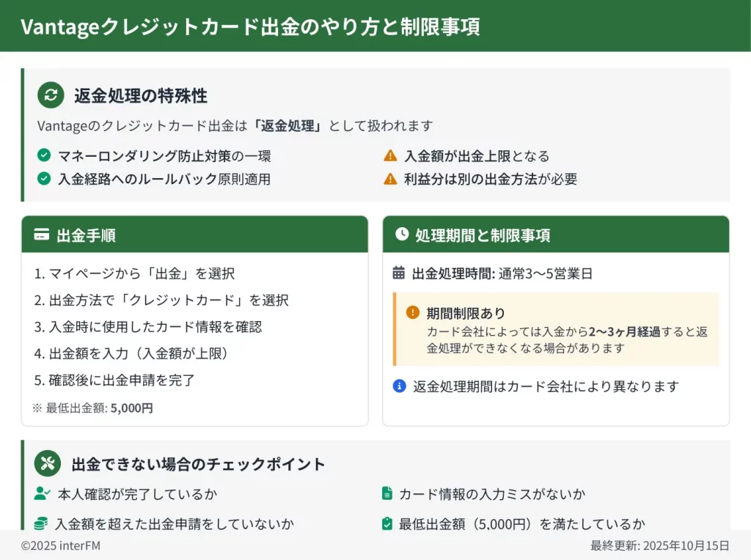Click the 処理期間と制限事項 card header
Image resolution: width=751 pixels, height=560 pixels.
pyautogui.click(x=555, y=235)
